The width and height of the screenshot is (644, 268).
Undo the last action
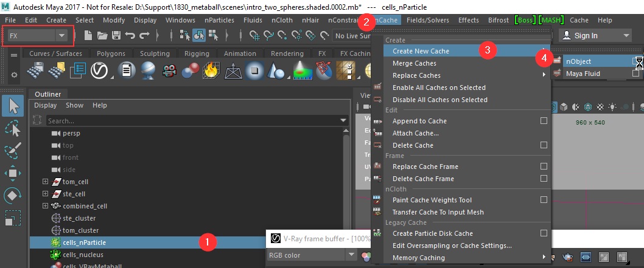(130, 36)
